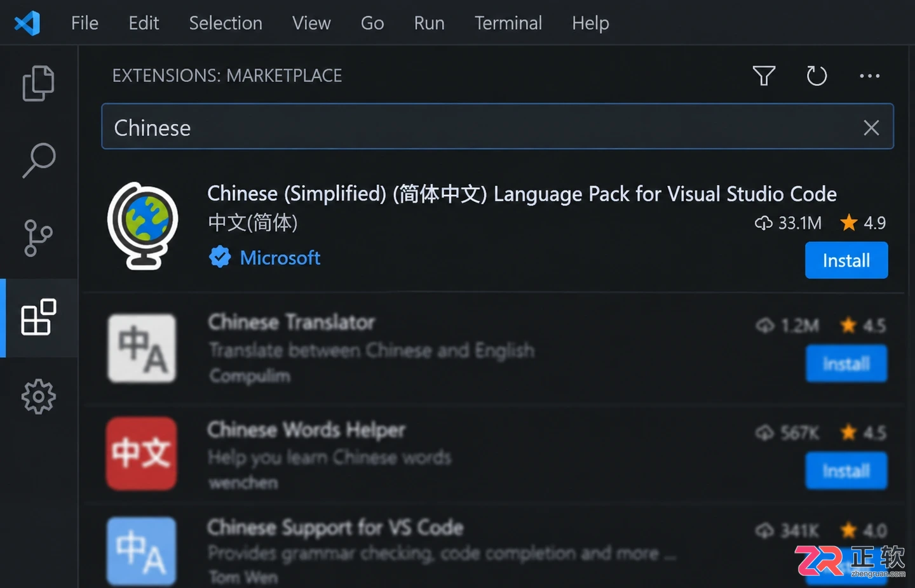Select the red Chinese Words Helper icon
The height and width of the screenshot is (588, 915).
coord(142,453)
